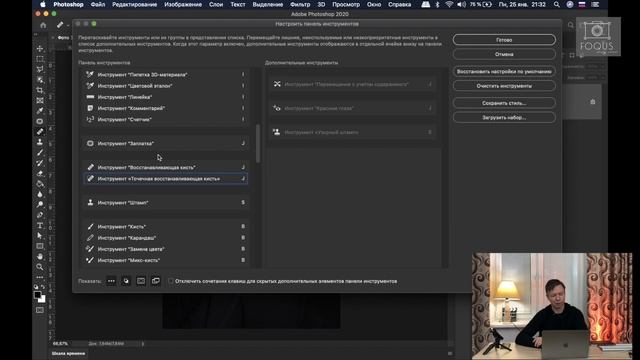Screen dimensions: 640x360
Task: Click the Home icon in options bar
Action: pyautogui.click(x=43, y=25)
